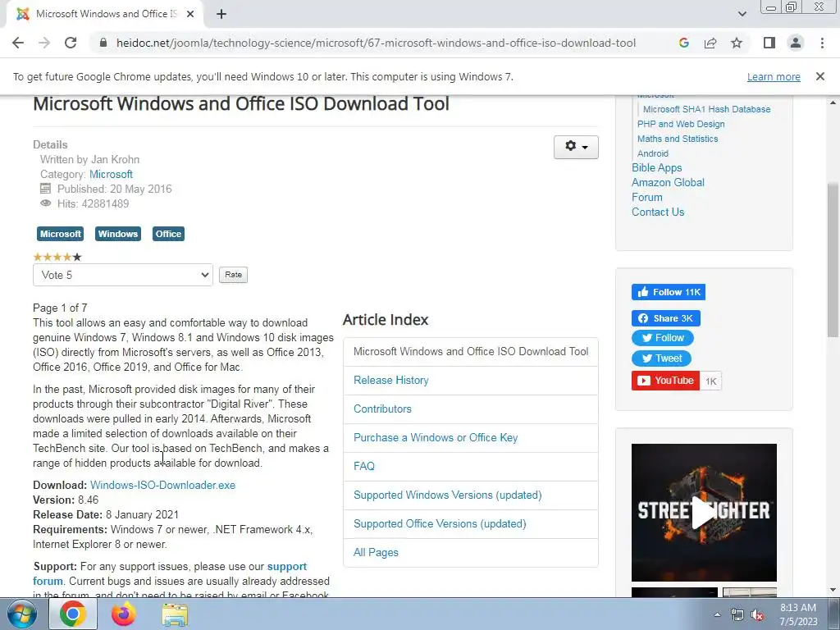Click Chrome icon in taskbar
The width and height of the screenshot is (840, 630).
pos(73,614)
